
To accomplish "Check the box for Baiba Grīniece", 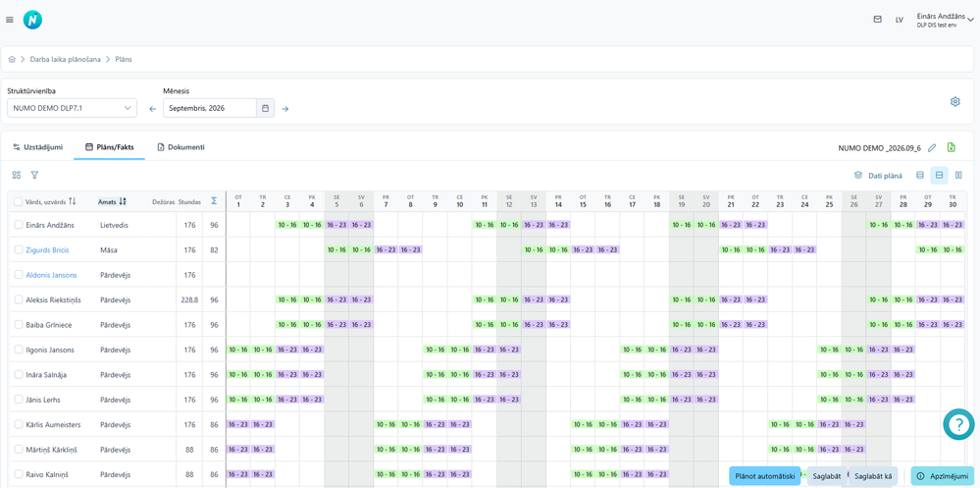I will coord(18,325).
